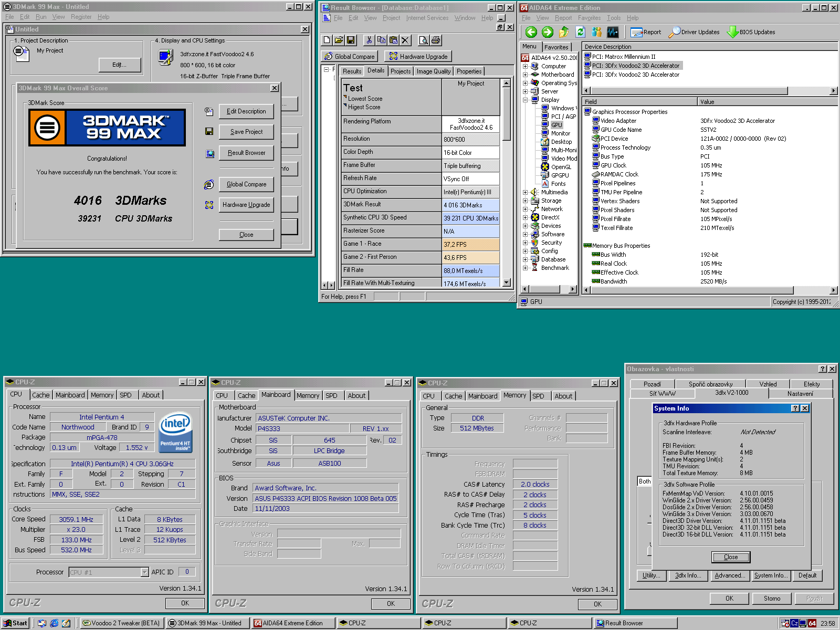This screenshot has height=630, width=840.
Task: Click Paste icon in Result Browser toolbar
Action: [393, 40]
